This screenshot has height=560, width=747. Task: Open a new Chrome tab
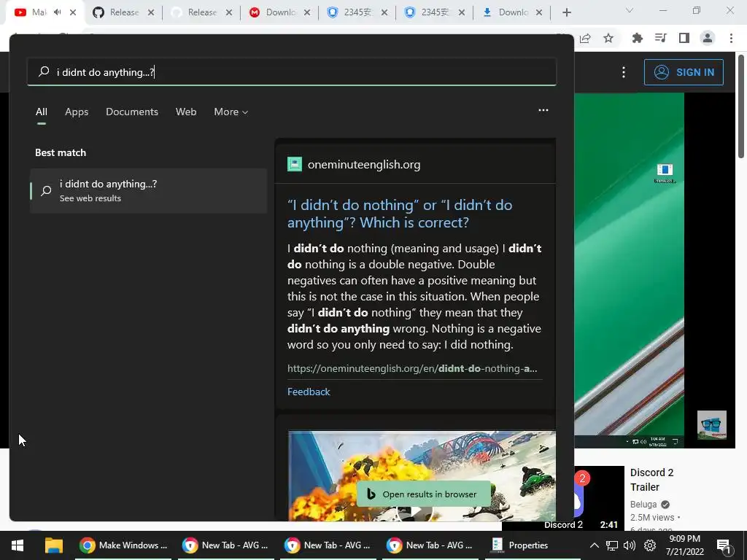point(566,12)
